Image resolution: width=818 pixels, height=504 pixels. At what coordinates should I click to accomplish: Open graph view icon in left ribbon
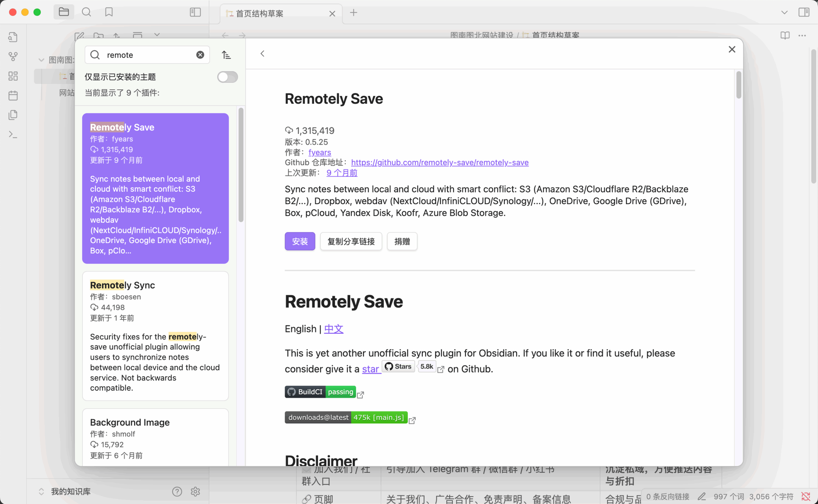[13, 56]
